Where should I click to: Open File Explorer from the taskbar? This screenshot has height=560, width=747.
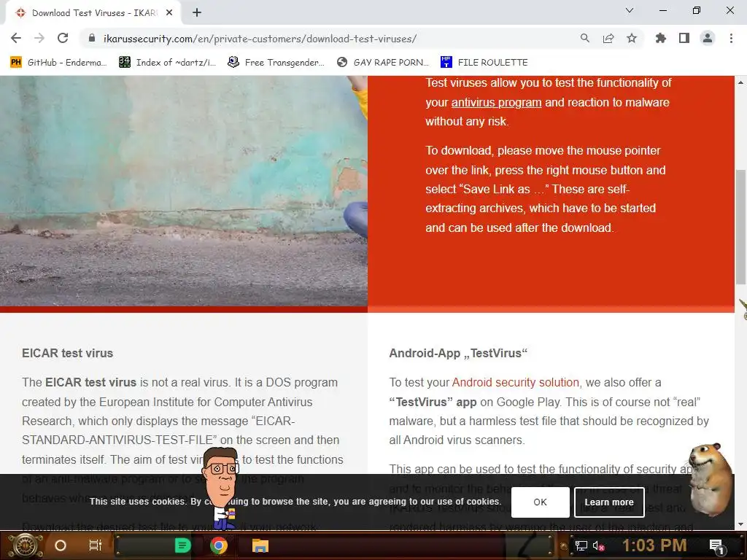click(x=260, y=545)
